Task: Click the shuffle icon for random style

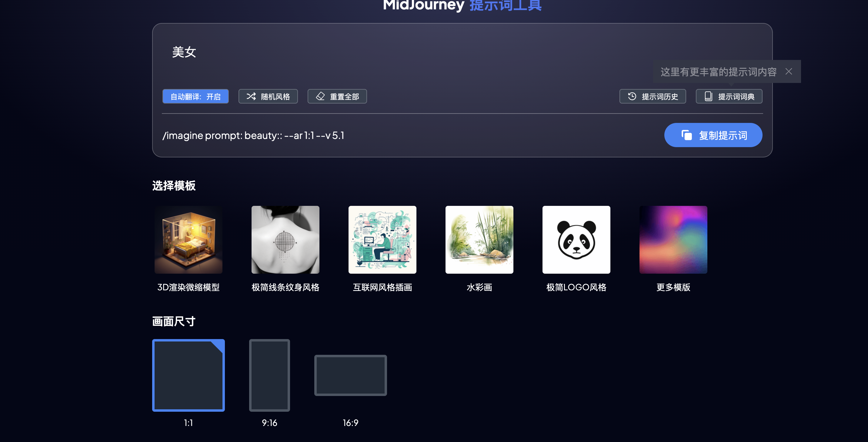Action: tap(251, 96)
